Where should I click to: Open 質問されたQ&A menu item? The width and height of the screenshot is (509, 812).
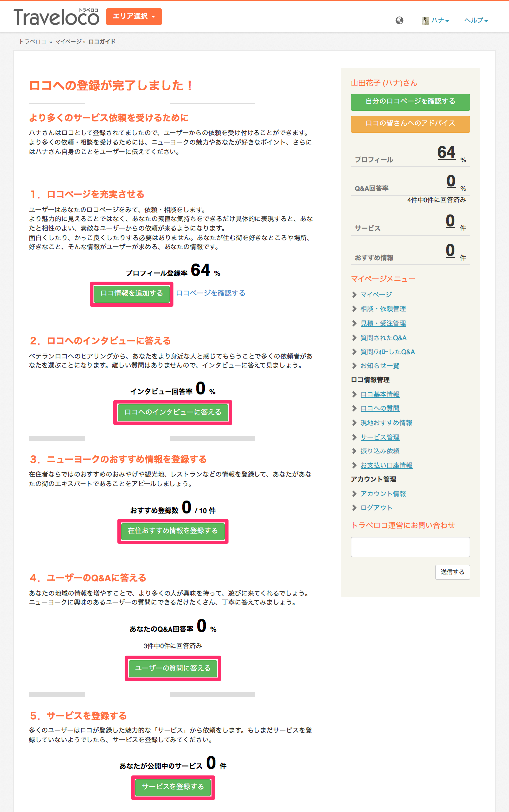(x=384, y=338)
